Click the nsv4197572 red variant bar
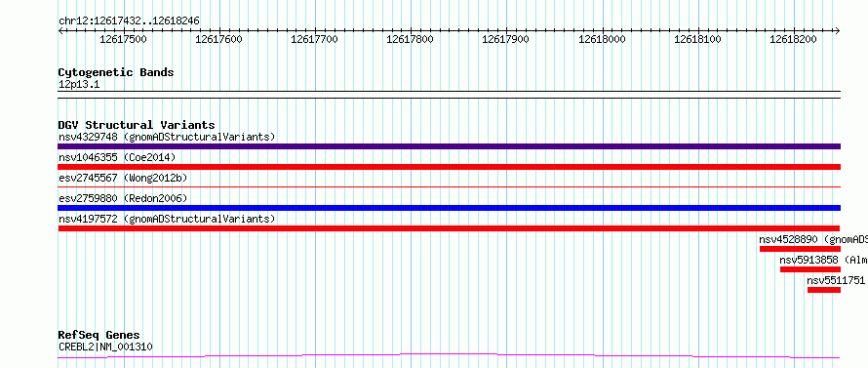868x368 pixels. point(449,228)
